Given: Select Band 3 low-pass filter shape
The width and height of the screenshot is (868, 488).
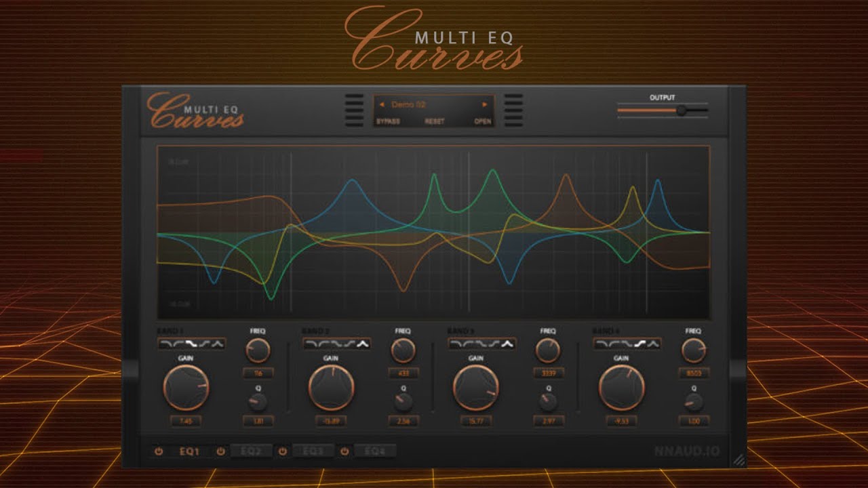Looking at the screenshot, I should click(456, 344).
